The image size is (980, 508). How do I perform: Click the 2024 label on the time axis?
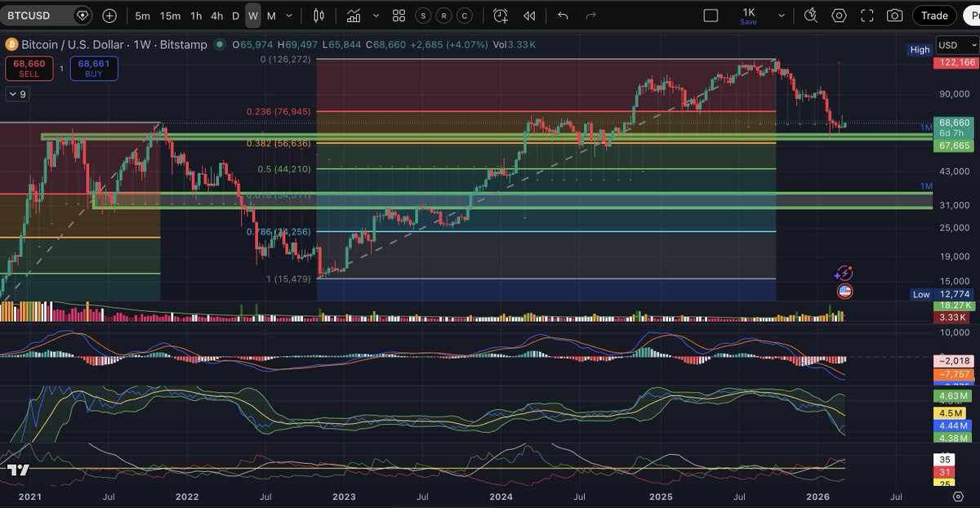click(501, 496)
